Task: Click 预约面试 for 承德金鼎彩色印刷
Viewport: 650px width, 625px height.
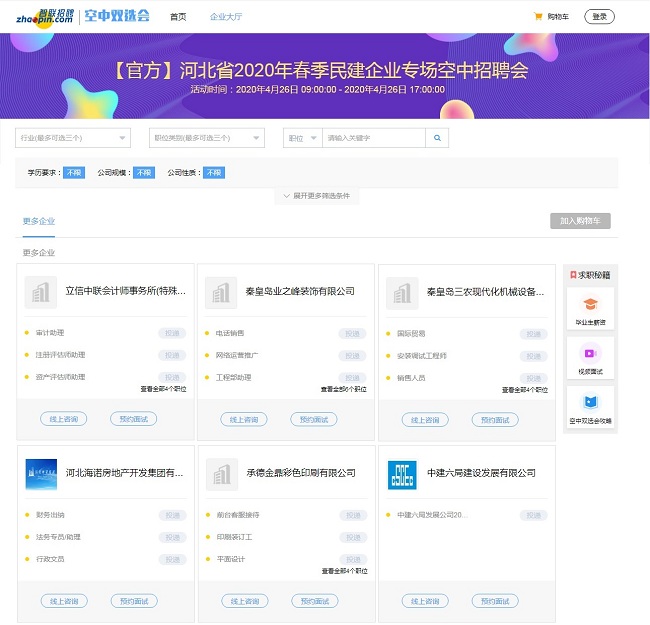Action: pos(315,601)
